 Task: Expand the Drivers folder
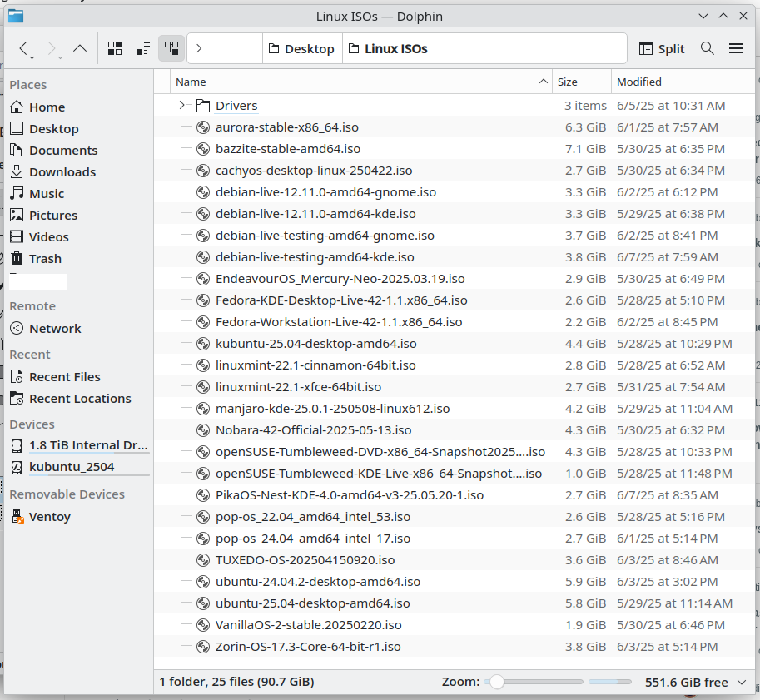182,105
